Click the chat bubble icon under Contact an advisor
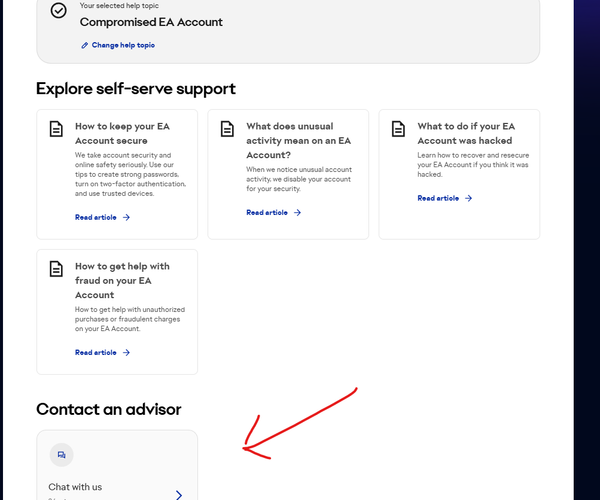This screenshot has height=500, width=600. [61, 455]
